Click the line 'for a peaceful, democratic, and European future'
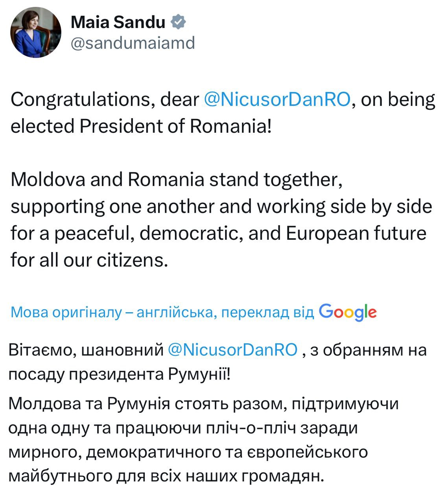Viewport: 448px width, 504px height. click(x=218, y=233)
